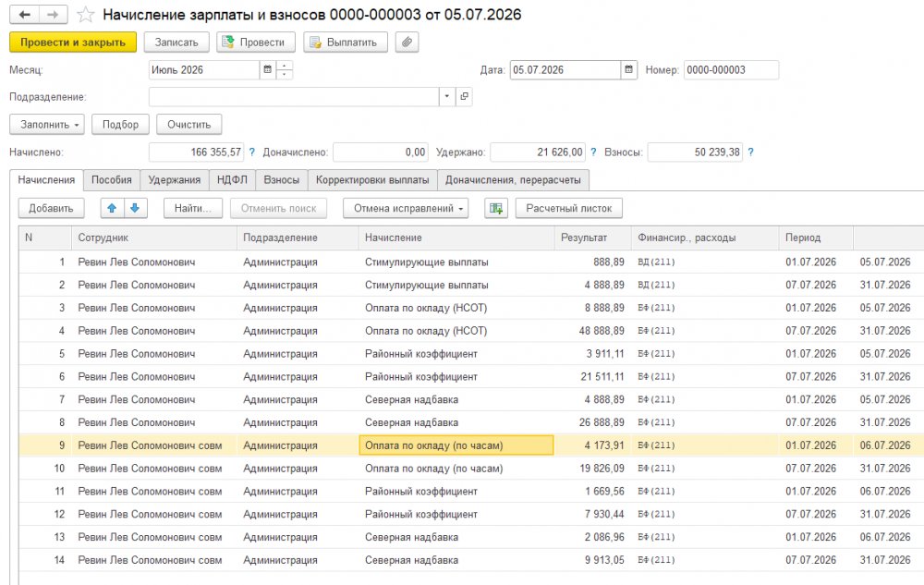
Task: Select employee cell in row 12
Action: [153, 515]
